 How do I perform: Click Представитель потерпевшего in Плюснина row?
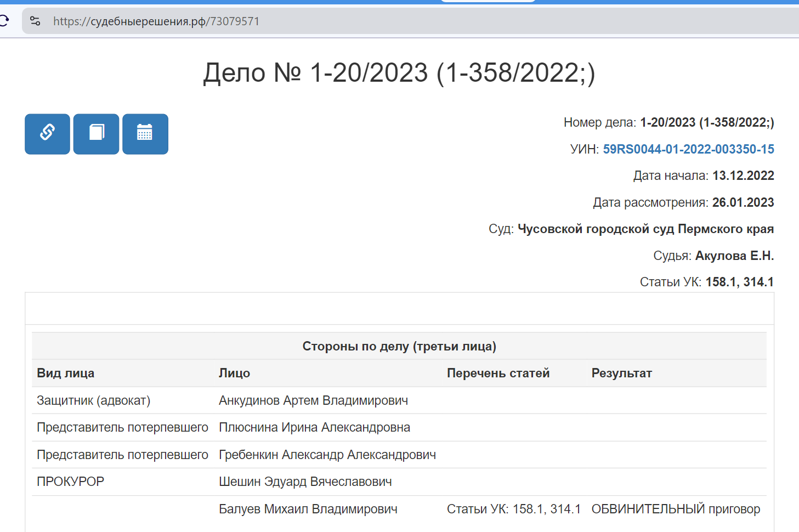[x=122, y=427]
